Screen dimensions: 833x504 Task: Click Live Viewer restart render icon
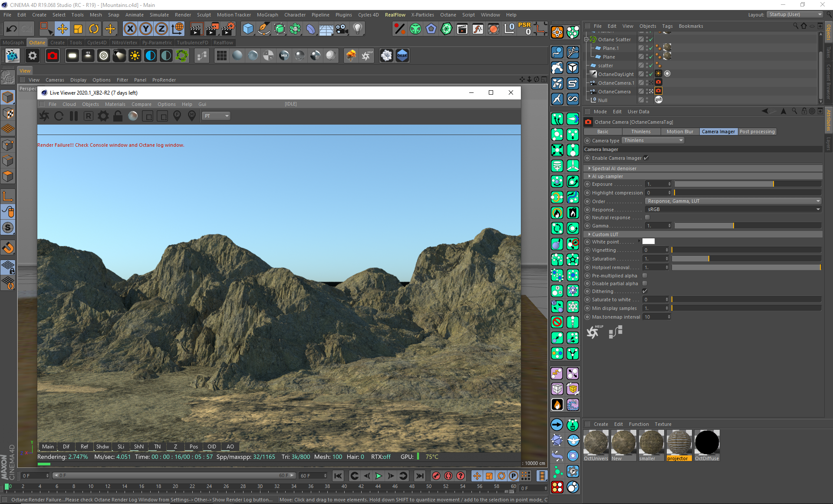coord(59,116)
